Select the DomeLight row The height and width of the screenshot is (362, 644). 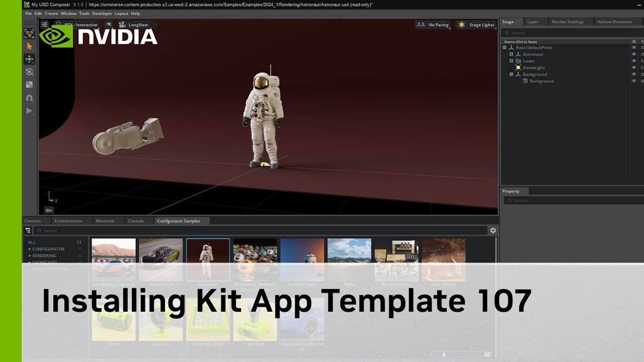(x=534, y=67)
